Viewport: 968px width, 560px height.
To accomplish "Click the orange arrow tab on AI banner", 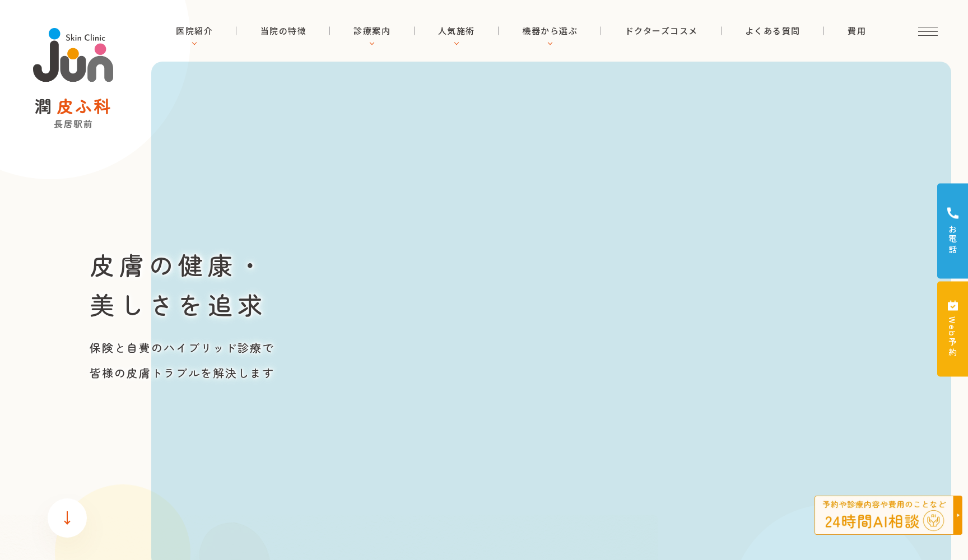I will click(x=958, y=515).
